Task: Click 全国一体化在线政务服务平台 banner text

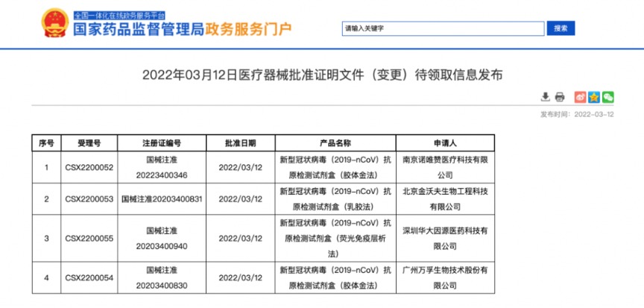Action: tap(119, 16)
